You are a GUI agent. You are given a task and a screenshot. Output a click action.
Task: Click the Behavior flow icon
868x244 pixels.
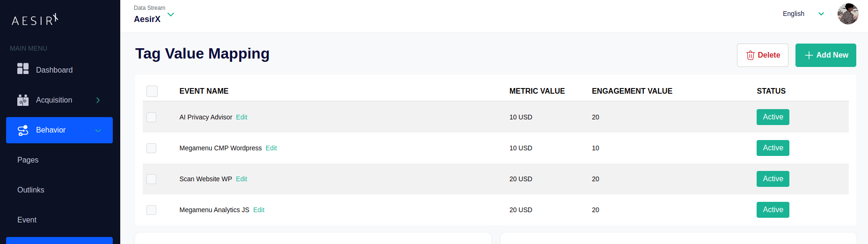click(23, 130)
